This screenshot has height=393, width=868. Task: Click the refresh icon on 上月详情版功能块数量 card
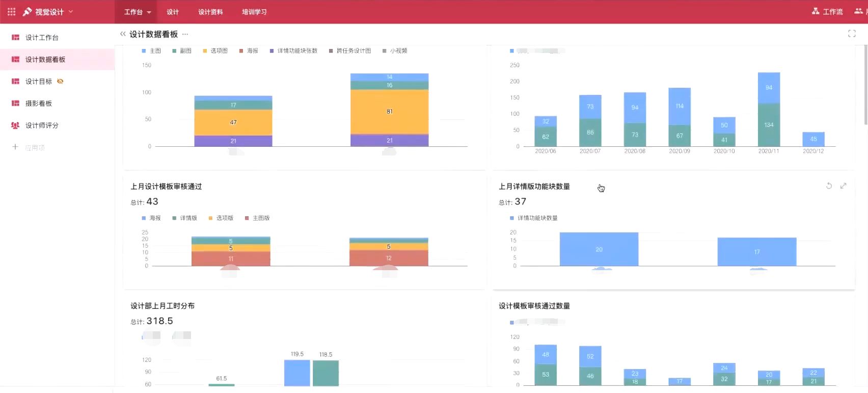[829, 186]
